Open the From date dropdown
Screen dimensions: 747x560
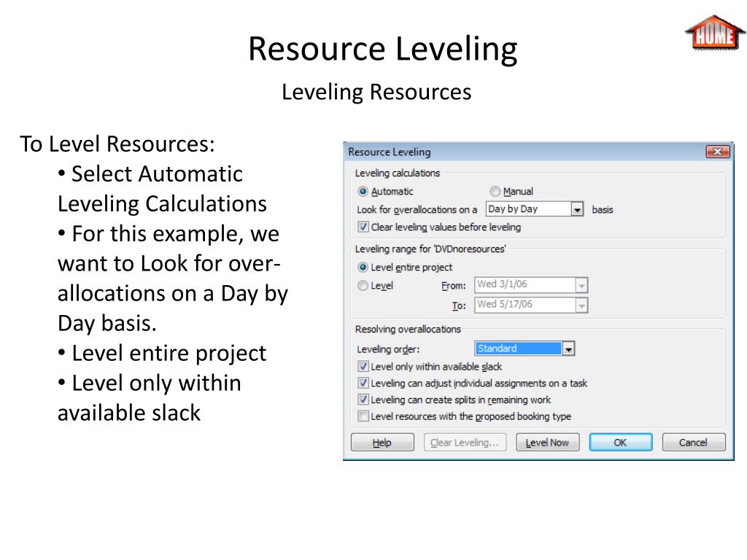pyautogui.click(x=581, y=285)
